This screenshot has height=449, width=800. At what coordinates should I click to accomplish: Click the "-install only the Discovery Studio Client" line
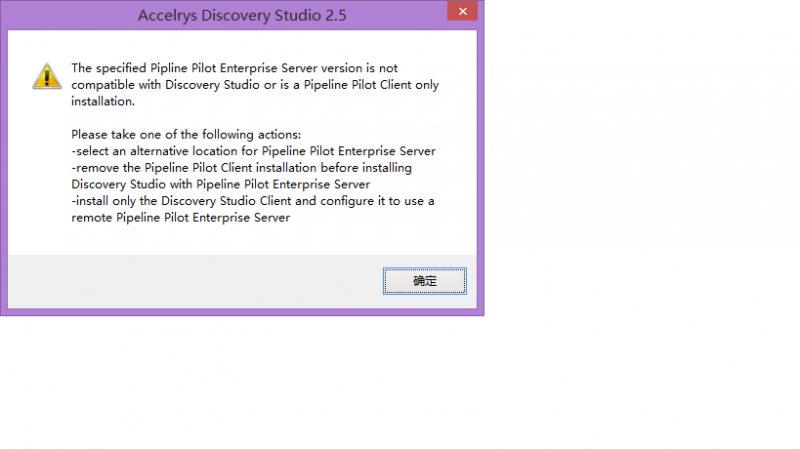pos(253,201)
